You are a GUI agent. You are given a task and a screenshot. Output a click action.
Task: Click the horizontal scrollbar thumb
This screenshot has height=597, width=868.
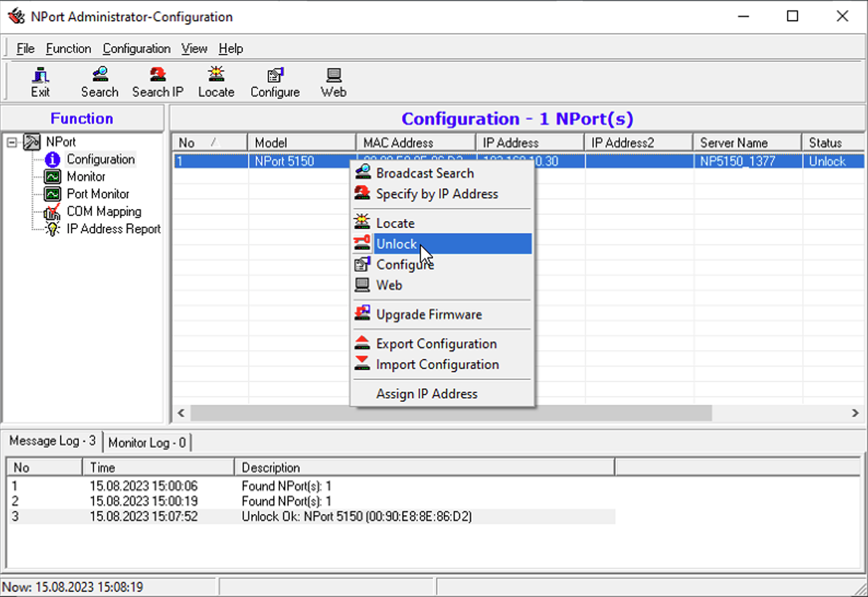(451, 413)
